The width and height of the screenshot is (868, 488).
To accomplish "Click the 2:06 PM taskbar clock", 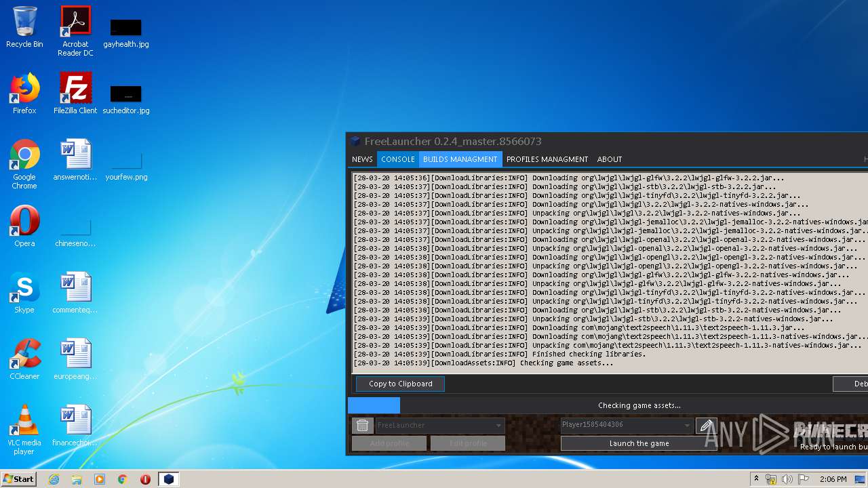I will coord(833,479).
